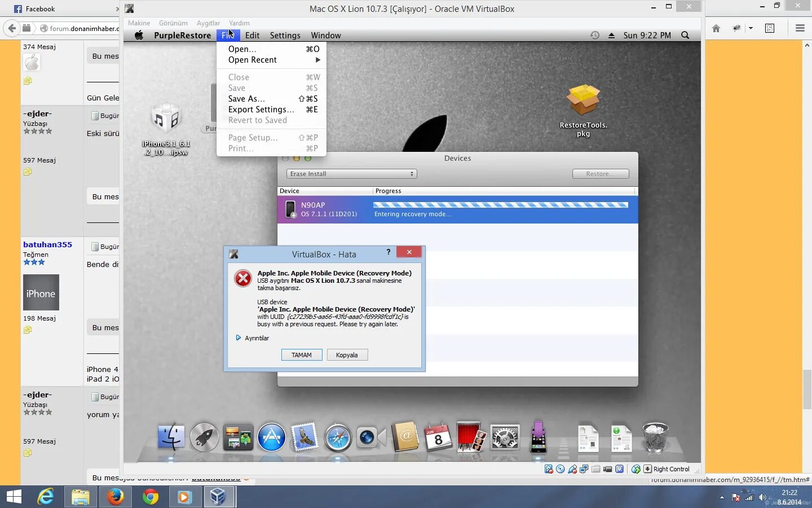Image resolution: width=812 pixels, height=508 pixels.
Task: Select PurpleRestore iPhone icon in dock
Action: tap(539, 436)
